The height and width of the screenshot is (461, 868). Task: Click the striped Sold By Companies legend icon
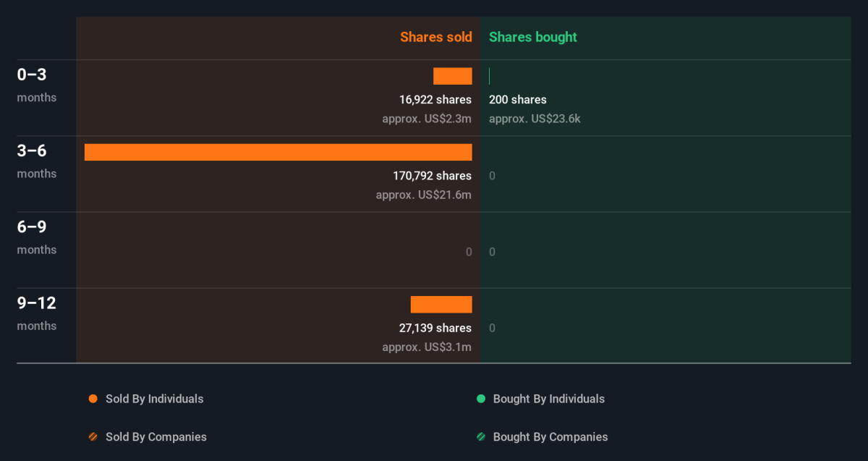93,437
